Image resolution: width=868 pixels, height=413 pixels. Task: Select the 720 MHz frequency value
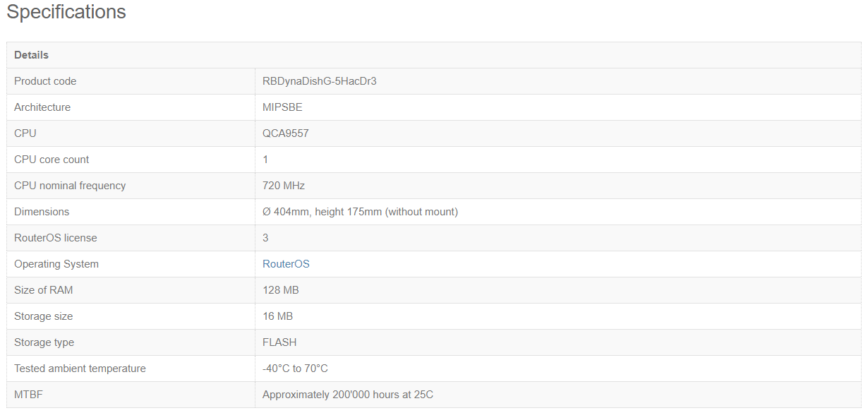(x=284, y=186)
